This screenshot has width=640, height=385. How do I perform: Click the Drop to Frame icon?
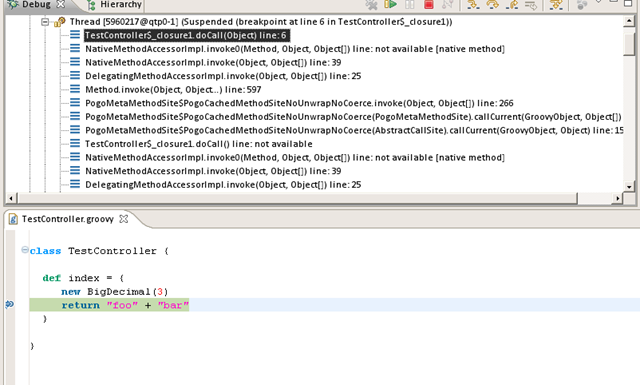(x=531, y=4)
